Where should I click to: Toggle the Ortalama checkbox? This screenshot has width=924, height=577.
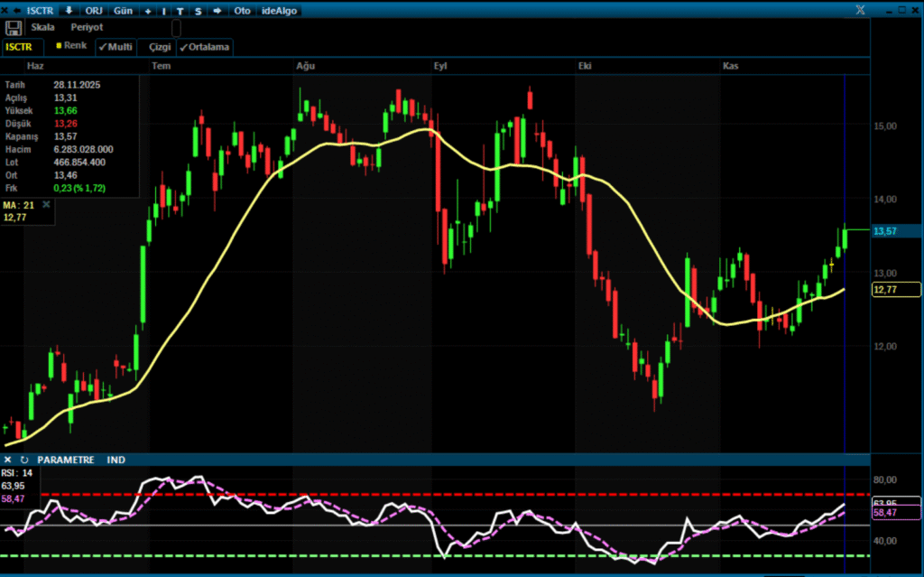[x=205, y=47]
